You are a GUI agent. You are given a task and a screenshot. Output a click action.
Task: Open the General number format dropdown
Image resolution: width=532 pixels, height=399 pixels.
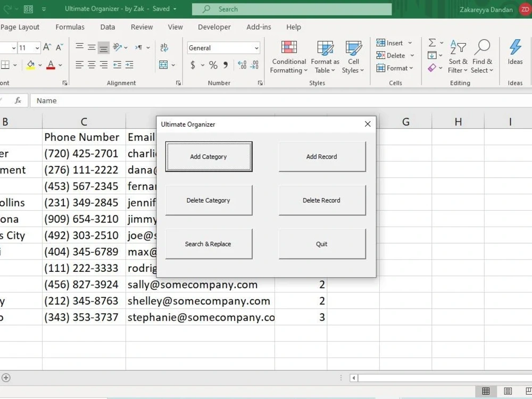point(223,47)
